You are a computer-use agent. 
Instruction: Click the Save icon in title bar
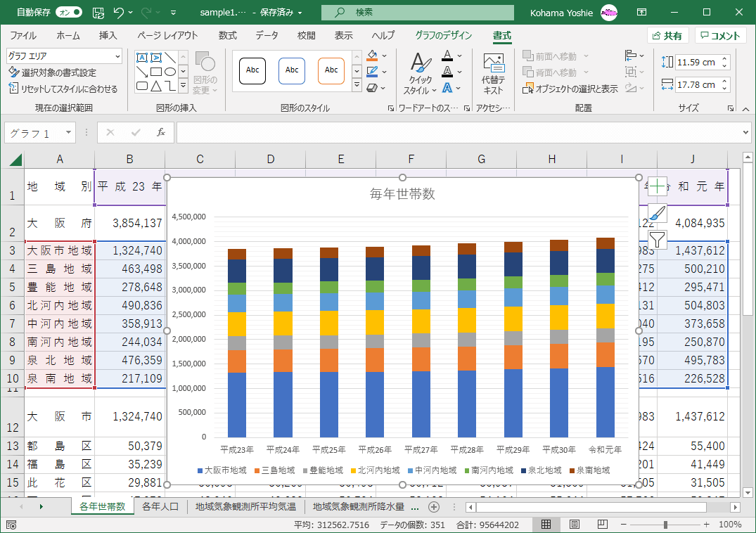click(x=98, y=13)
